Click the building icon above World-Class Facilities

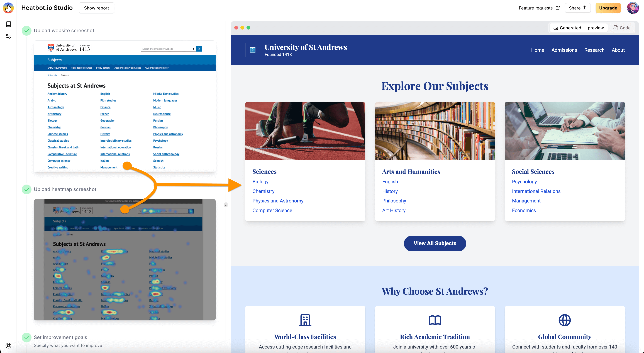pyautogui.click(x=305, y=320)
